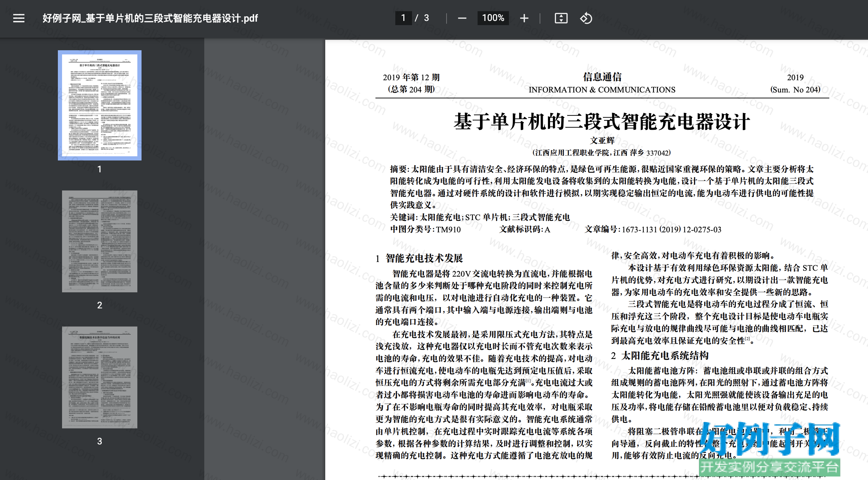Click the INFORMATION & COMMUNICATIONS header text
The width and height of the screenshot is (868, 480).
602,90
